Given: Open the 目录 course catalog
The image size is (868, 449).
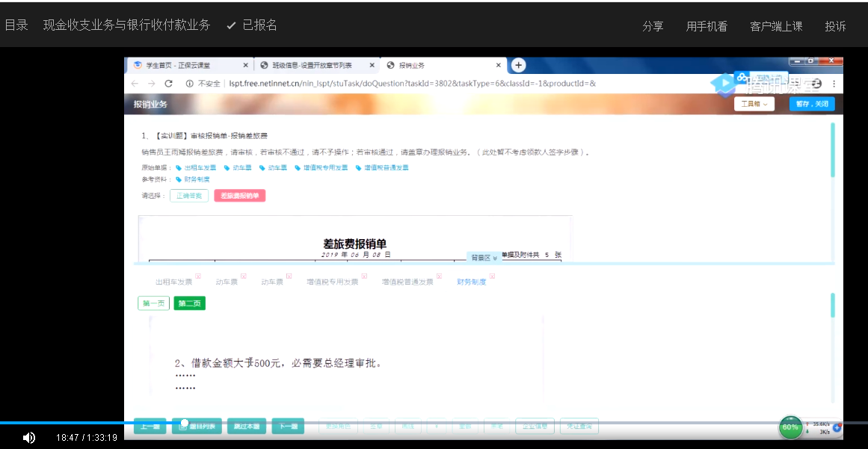Looking at the screenshot, I should pos(16,25).
